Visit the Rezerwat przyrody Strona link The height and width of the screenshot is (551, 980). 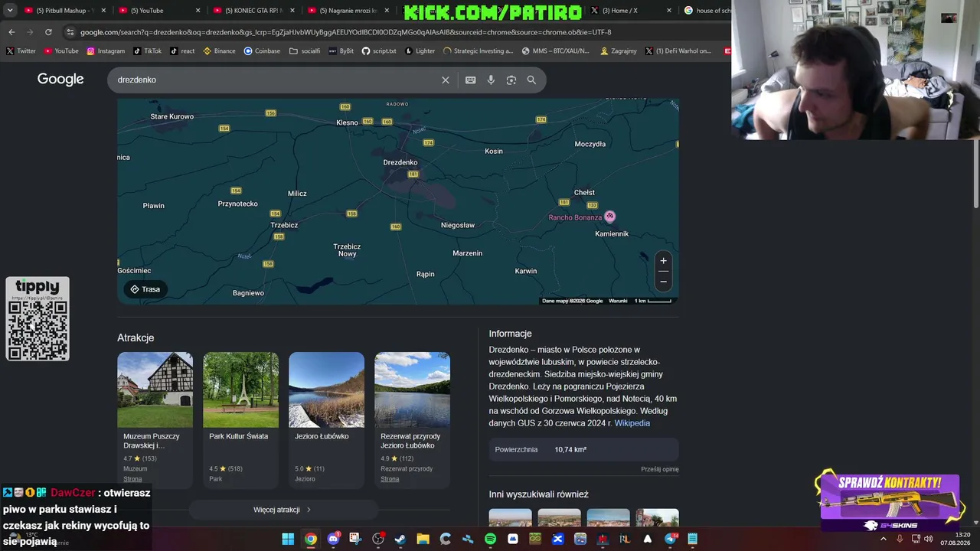390,479
